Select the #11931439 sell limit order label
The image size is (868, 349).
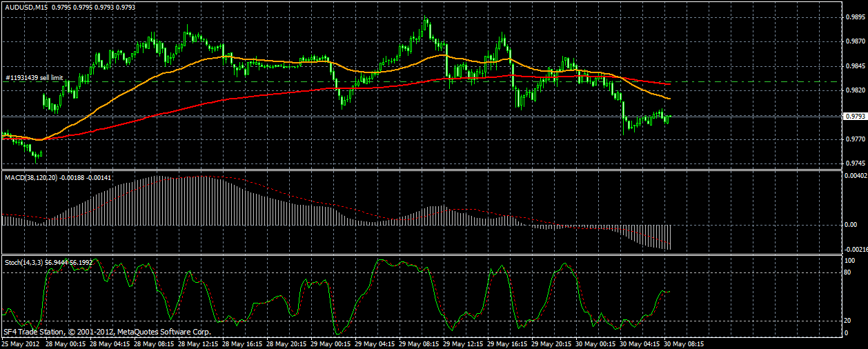click(x=34, y=78)
